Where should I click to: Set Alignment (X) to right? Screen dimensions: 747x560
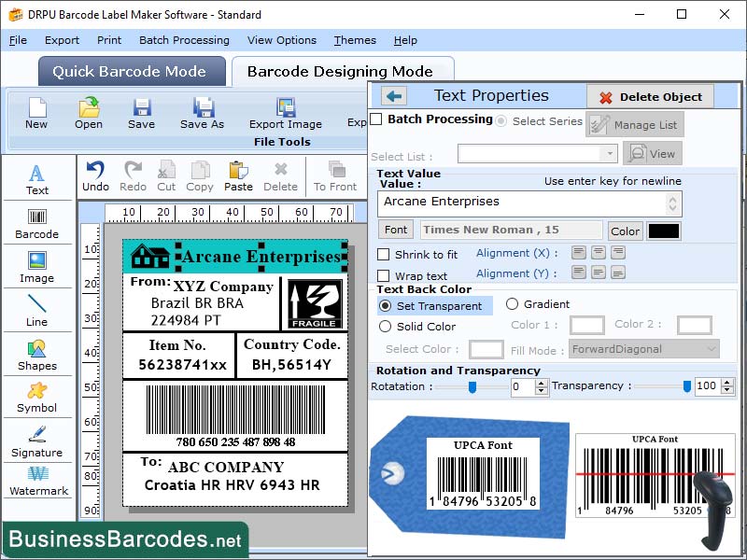pos(618,252)
